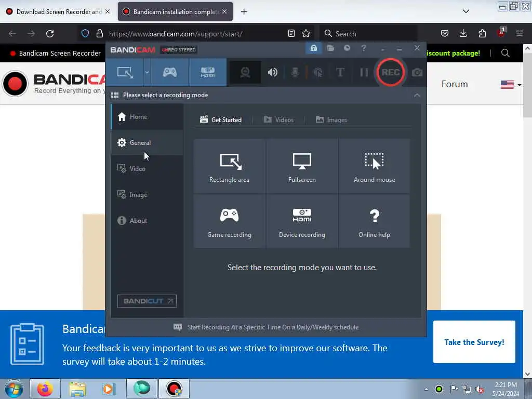Toggle mouse click effect icon
532x399 pixels.
pyautogui.click(x=318, y=72)
